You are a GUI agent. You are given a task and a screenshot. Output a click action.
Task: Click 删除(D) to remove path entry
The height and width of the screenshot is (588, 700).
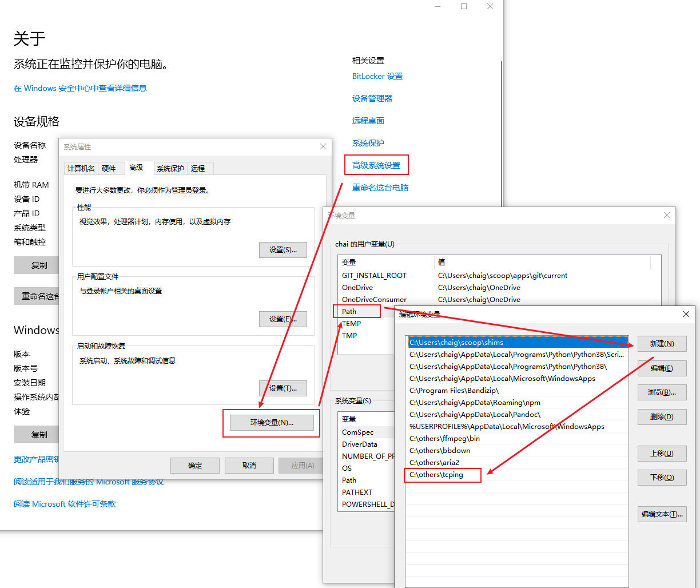[x=662, y=417]
